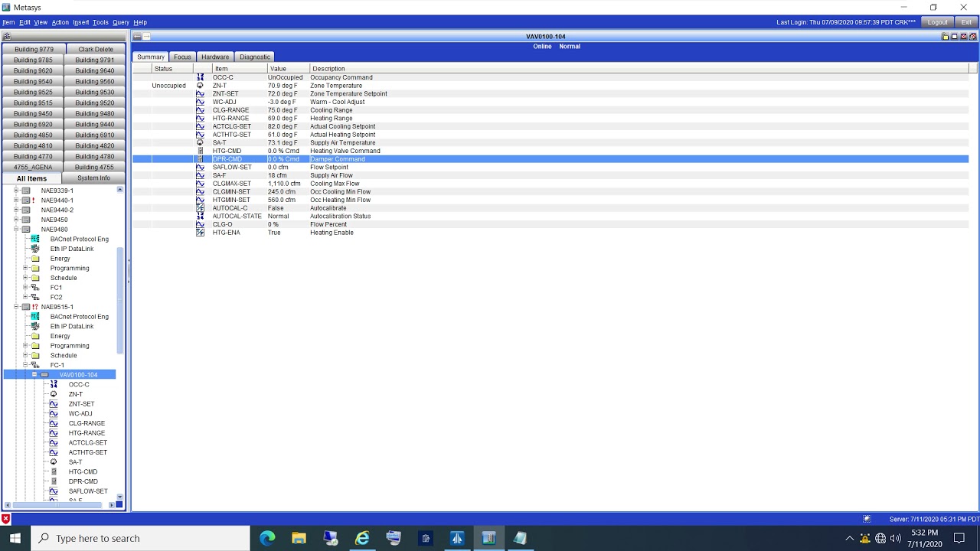Click the AUTOCAL-C binary icon in summary table
The width and height of the screenshot is (980, 551).
(201, 208)
